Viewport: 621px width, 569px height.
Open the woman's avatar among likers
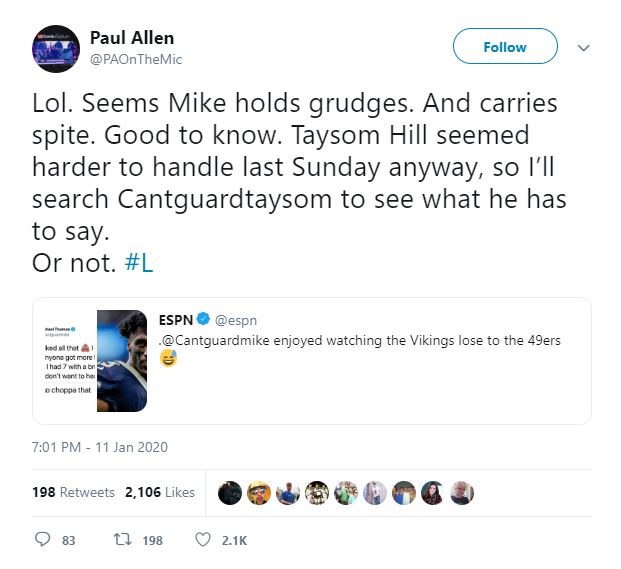[433, 493]
